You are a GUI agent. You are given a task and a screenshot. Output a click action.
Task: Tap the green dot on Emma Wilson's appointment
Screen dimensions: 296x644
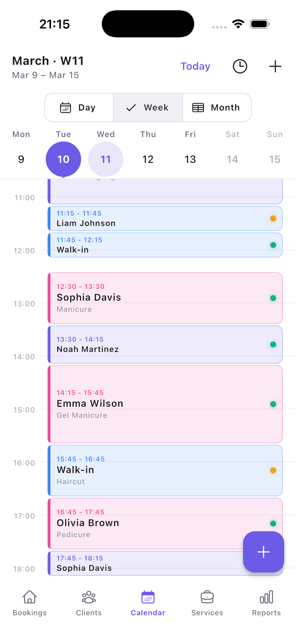coord(273,403)
